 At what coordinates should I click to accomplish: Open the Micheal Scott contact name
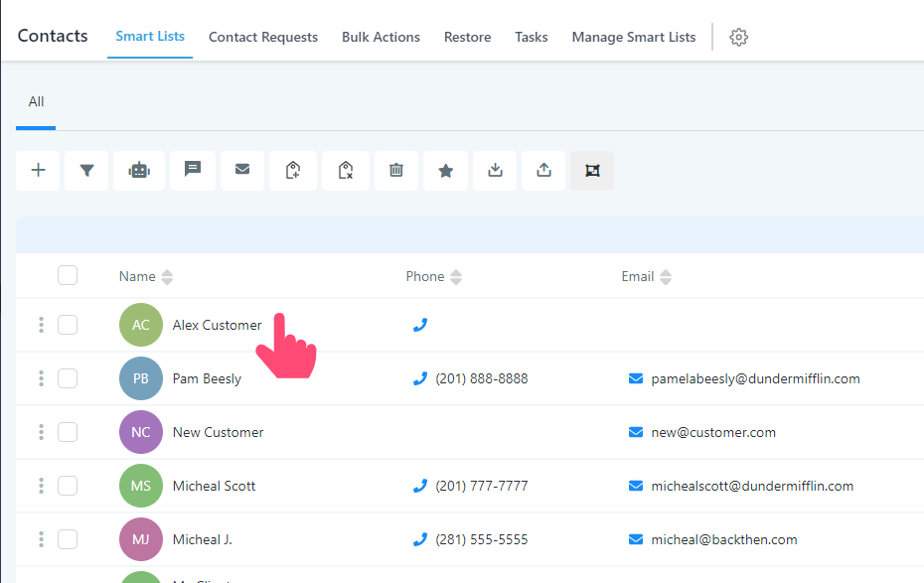click(x=214, y=486)
